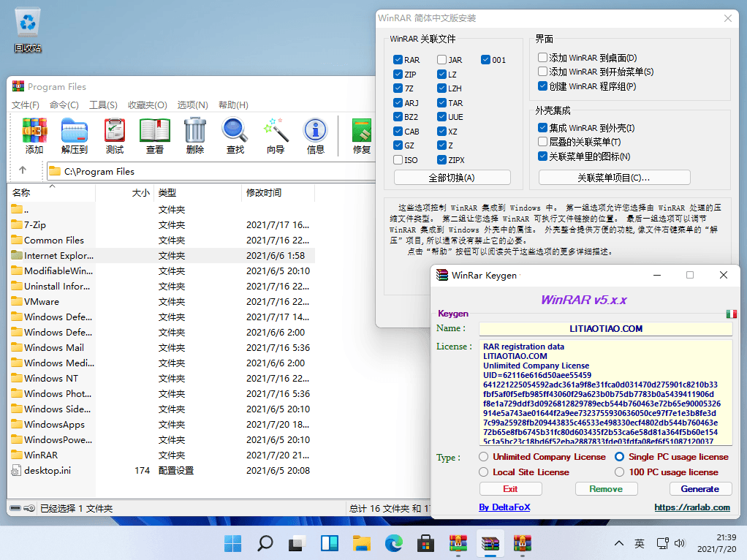Open the Wizard (向导) wand icon
Viewport: 747px width, 560px height.
276,136
